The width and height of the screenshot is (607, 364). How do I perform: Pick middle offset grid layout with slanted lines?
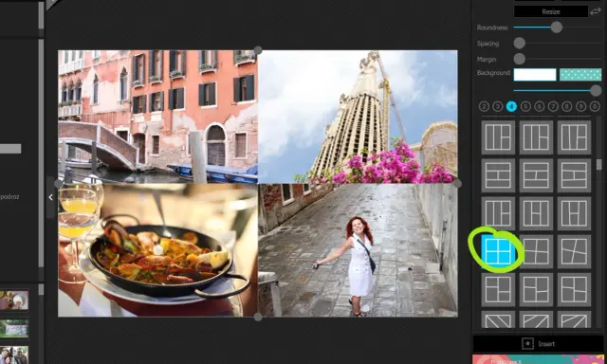[536, 289]
